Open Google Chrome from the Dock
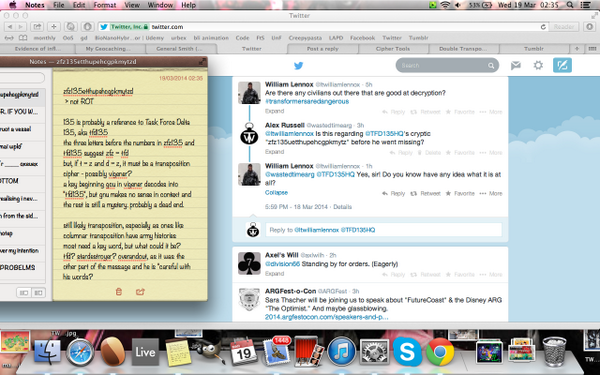This screenshot has width=600, height=375. tap(440, 351)
